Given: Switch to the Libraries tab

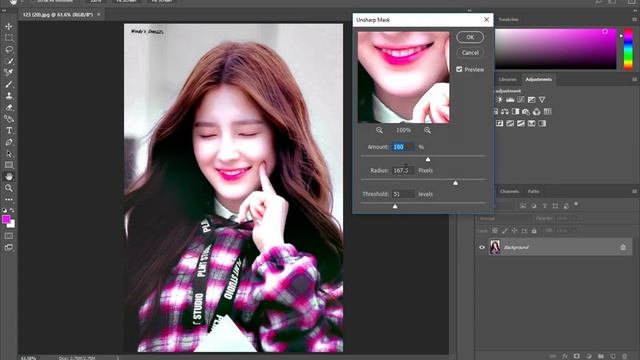Looking at the screenshot, I should click(x=508, y=79).
